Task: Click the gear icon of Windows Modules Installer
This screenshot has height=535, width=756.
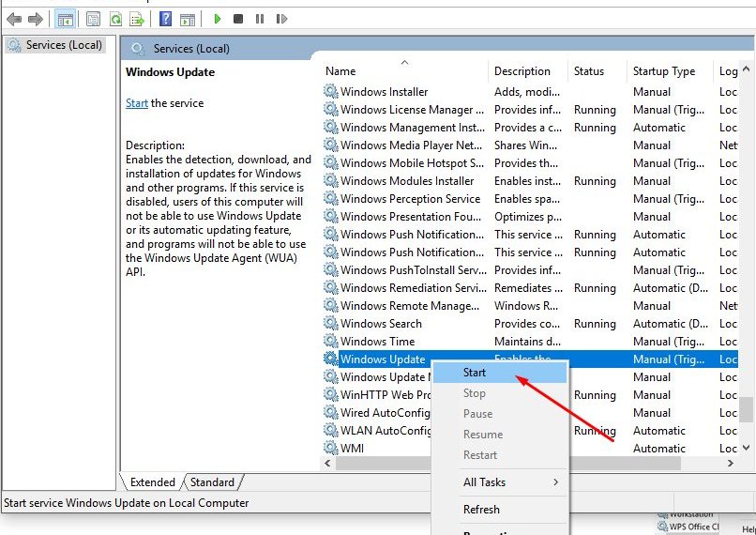Action: click(331, 180)
